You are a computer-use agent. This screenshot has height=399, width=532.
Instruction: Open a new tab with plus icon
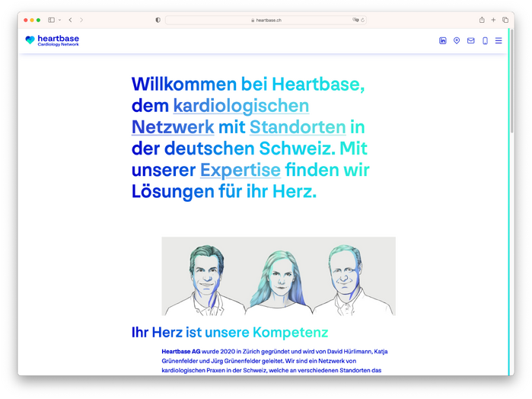click(493, 20)
